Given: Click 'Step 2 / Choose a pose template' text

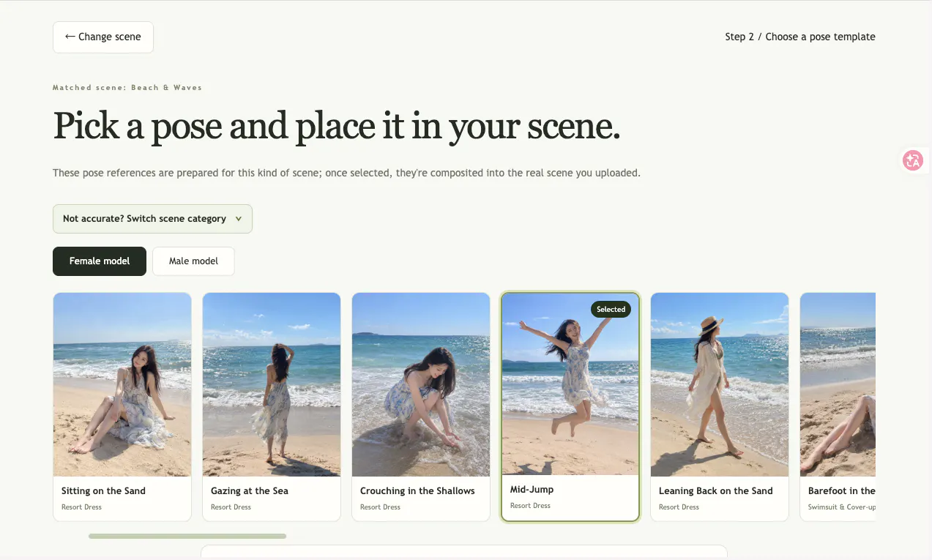Looking at the screenshot, I should pyautogui.click(x=800, y=37).
